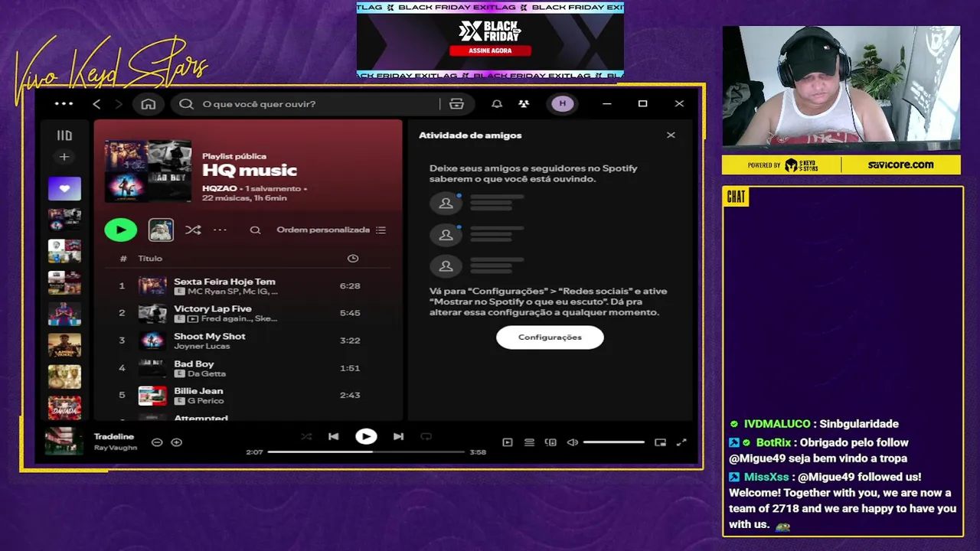Go back with the left arrow
Viewport: 980px width, 551px height.
pos(96,104)
